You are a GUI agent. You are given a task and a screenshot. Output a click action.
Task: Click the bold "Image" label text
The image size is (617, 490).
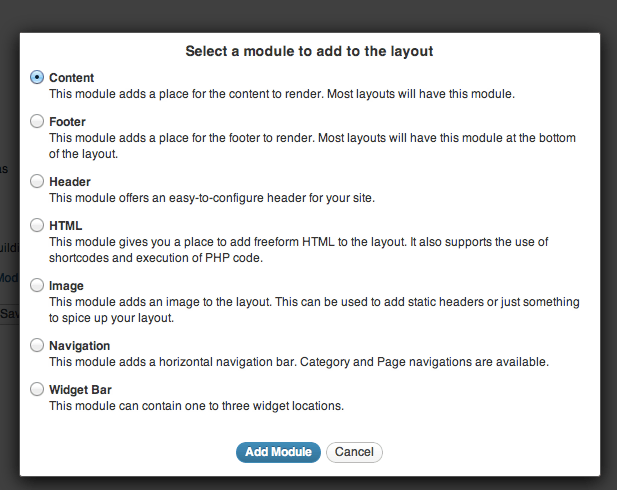tap(66, 286)
